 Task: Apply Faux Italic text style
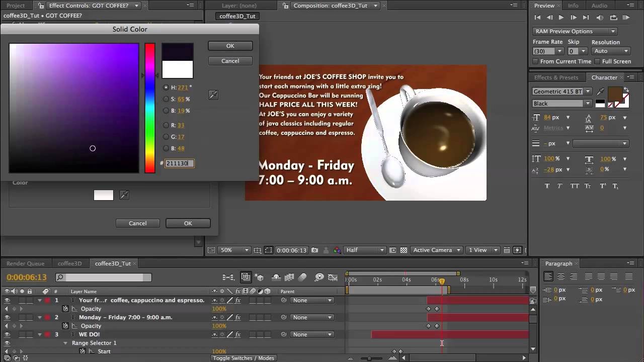tap(560, 186)
